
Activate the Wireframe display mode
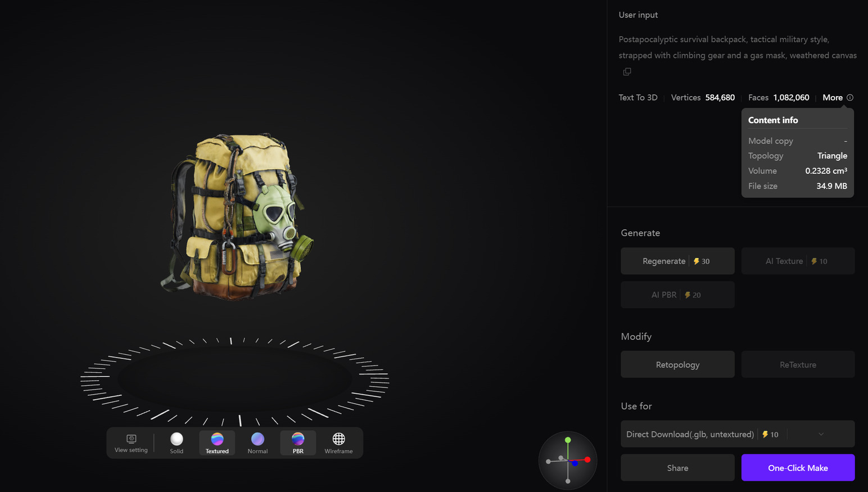click(338, 443)
